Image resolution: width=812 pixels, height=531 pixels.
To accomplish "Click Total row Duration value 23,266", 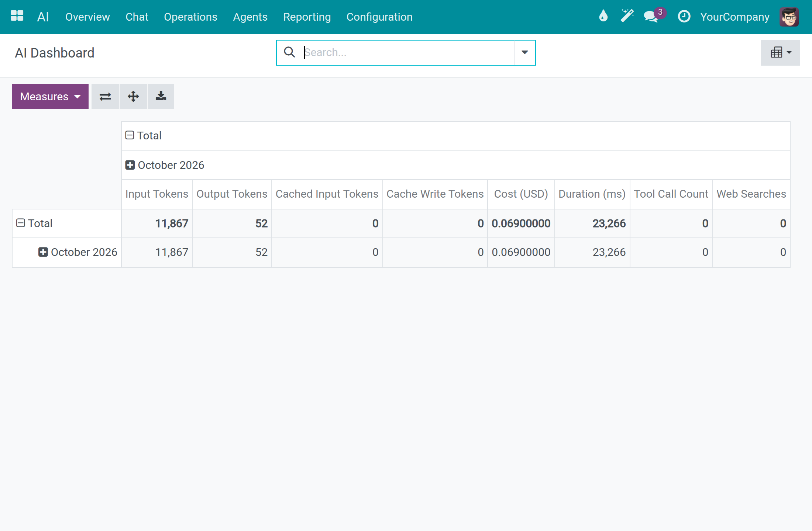I will 592,223.
